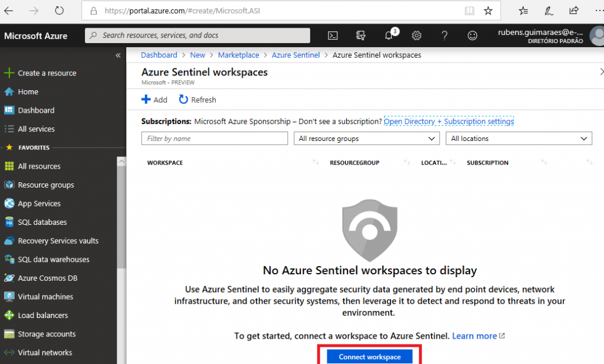604x364 pixels.
Task: Select SQL databases from favorites
Action: point(42,222)
